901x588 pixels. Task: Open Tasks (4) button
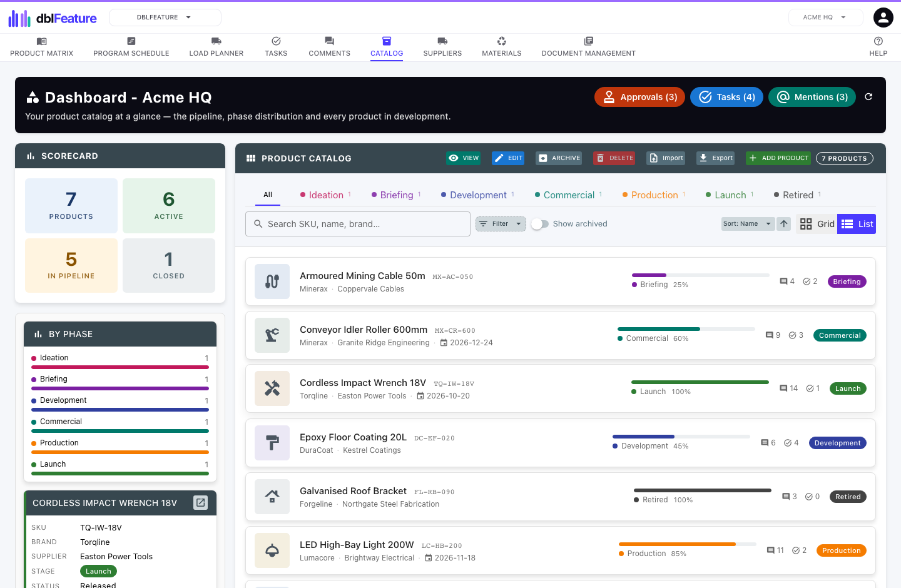pyautogui.click(x=726, y=97)
